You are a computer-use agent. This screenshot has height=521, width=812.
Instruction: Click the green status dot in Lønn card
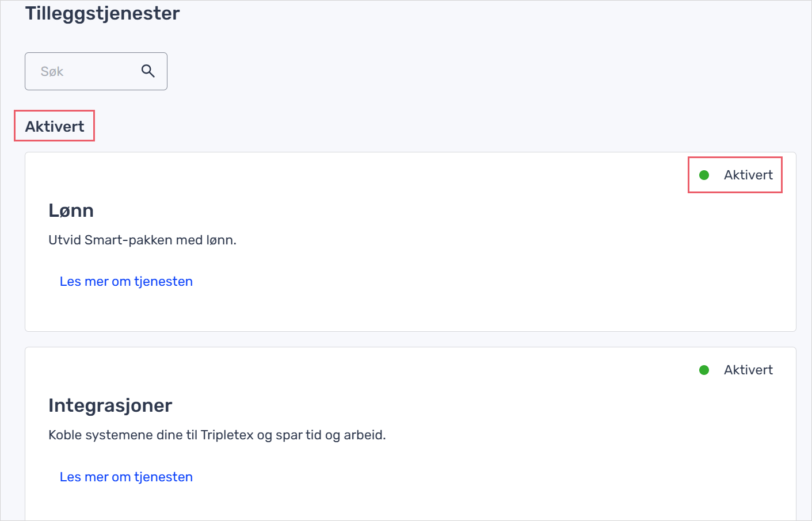tap(704, 175)
